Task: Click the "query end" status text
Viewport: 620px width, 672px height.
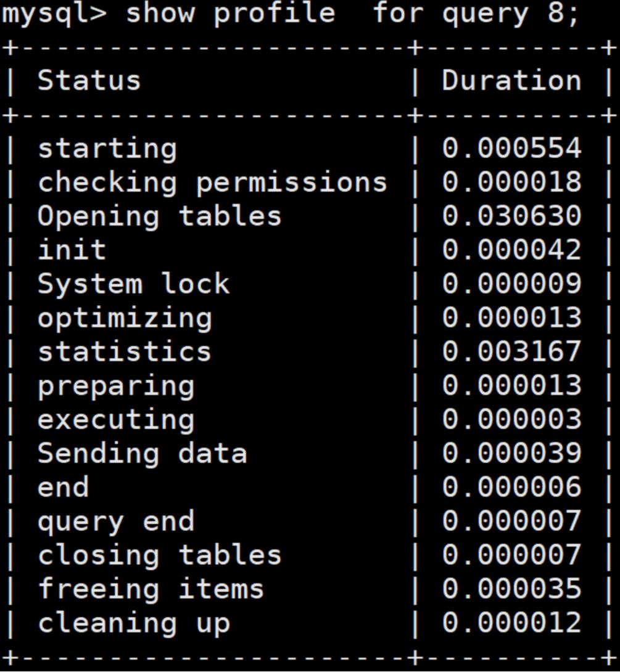Action: 116,522
